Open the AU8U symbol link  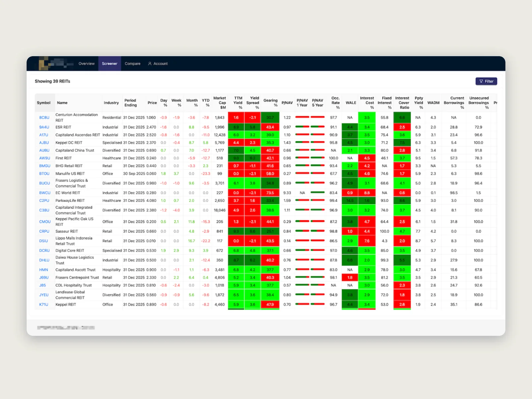pyautogui.click(x=44, y=150)
